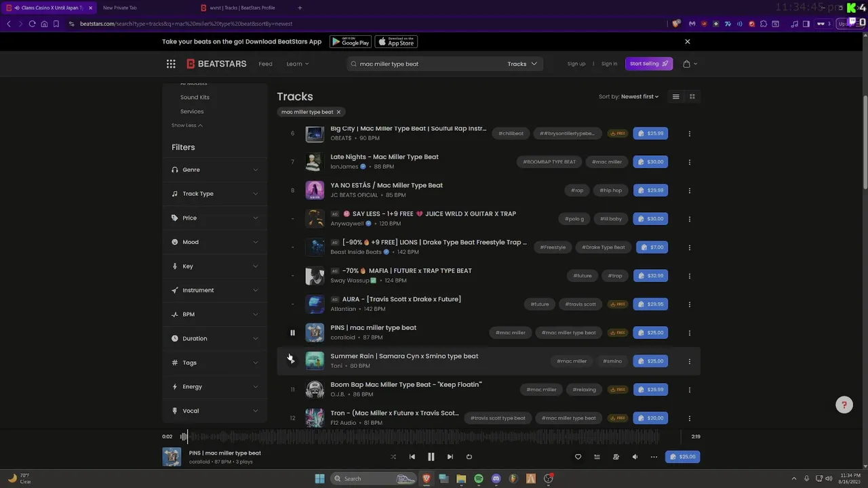Open the shopping cart icon
The height and width of the screenshot is (488, 868).
tap(686, 64)
